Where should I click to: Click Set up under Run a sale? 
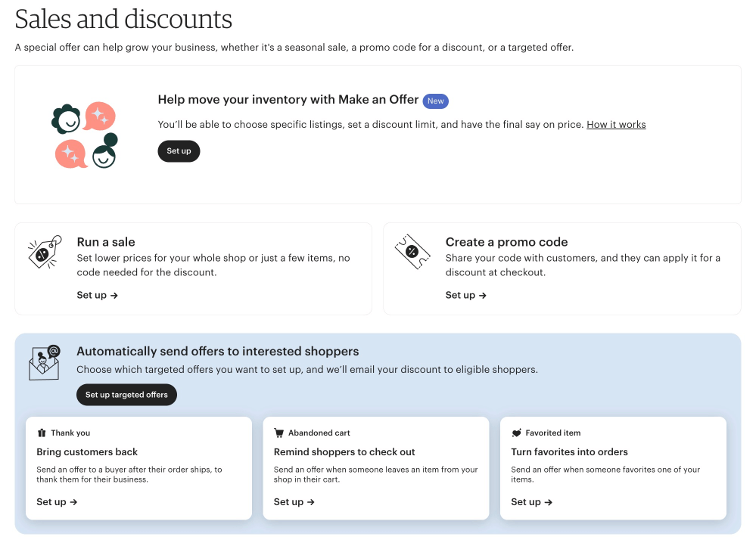(x=97, y=296)
